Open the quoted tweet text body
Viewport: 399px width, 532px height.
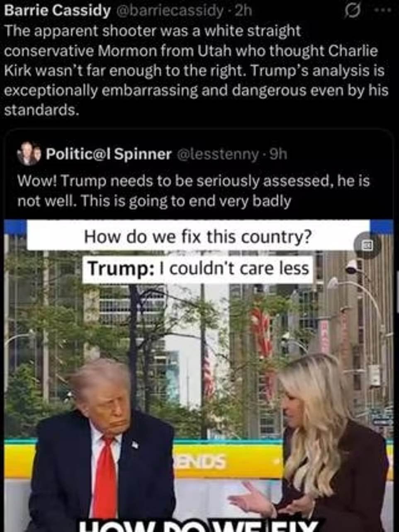(193, 191)
